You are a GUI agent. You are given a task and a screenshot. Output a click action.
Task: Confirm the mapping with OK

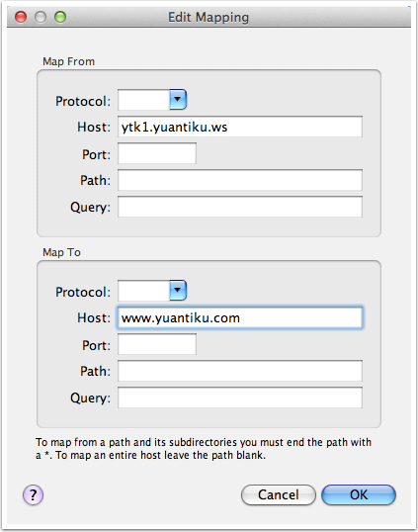359,494
